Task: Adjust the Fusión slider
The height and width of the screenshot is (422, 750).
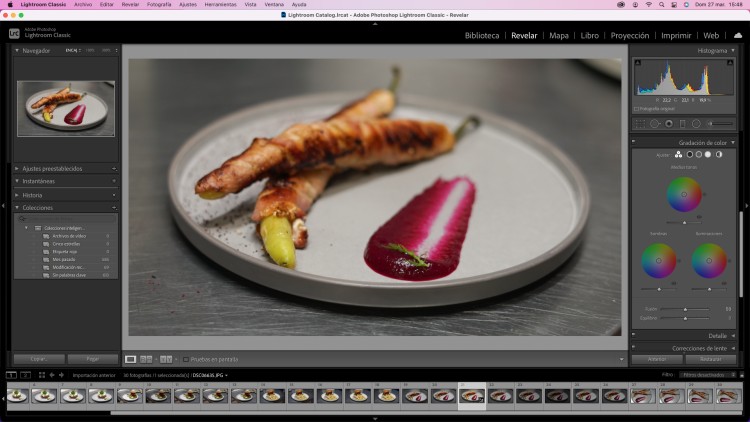Action: click(x=685, y=310)
